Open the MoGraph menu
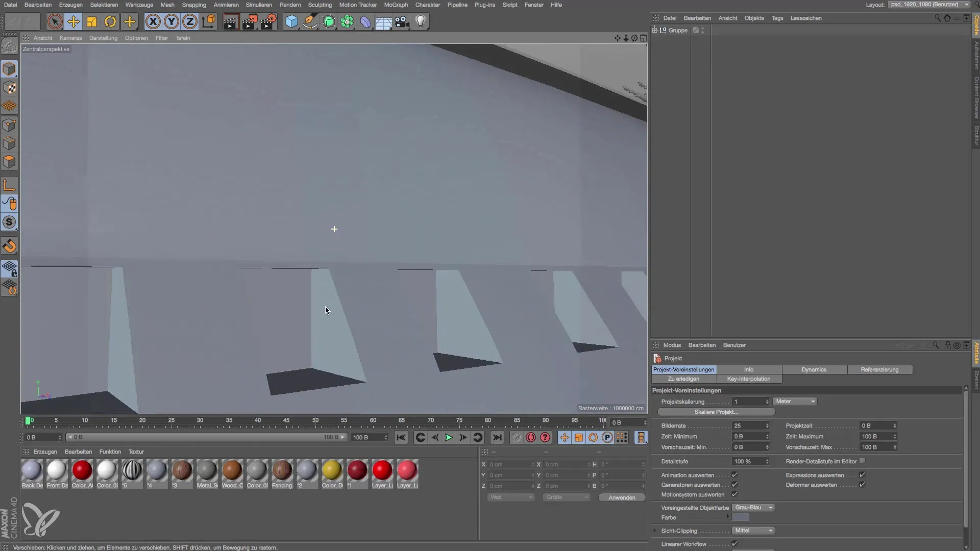The height and width of the screenshot is (551, 980). tap(396, 5)
